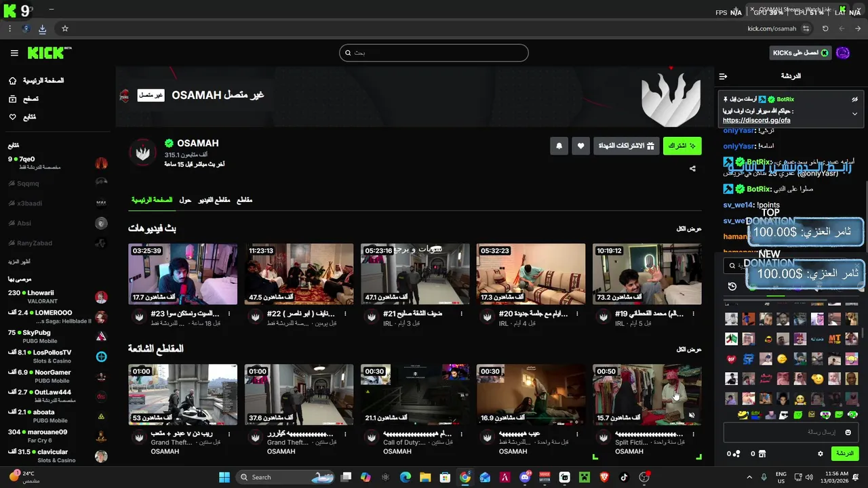The height and width of the screenshot is (488, 868).
Task: Click the user profile avatar in the header
Action: click(x=843, y=53)
